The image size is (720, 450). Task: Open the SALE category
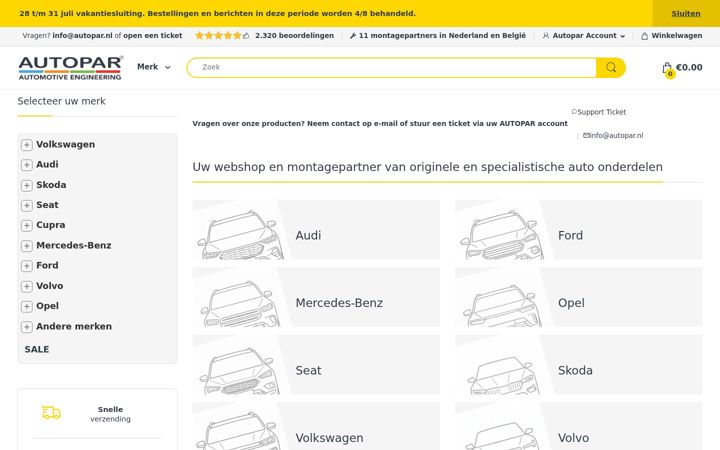click(x=37, y=349)
